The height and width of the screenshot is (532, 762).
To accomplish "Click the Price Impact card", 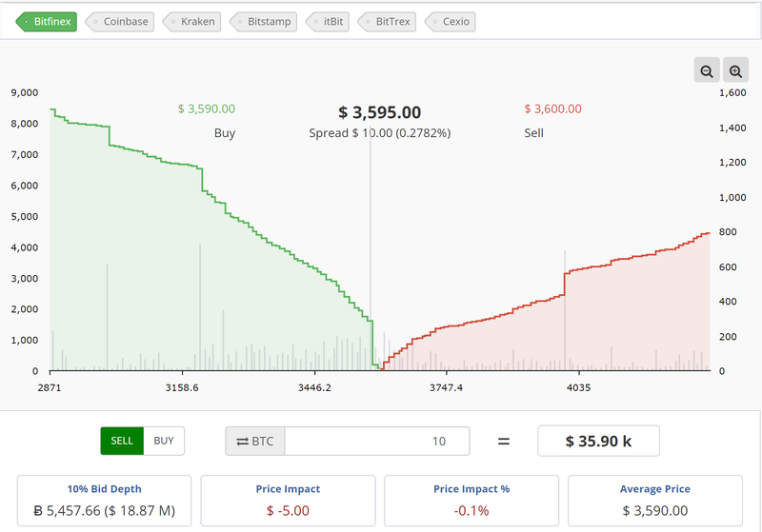I will [x=288, y=501].
